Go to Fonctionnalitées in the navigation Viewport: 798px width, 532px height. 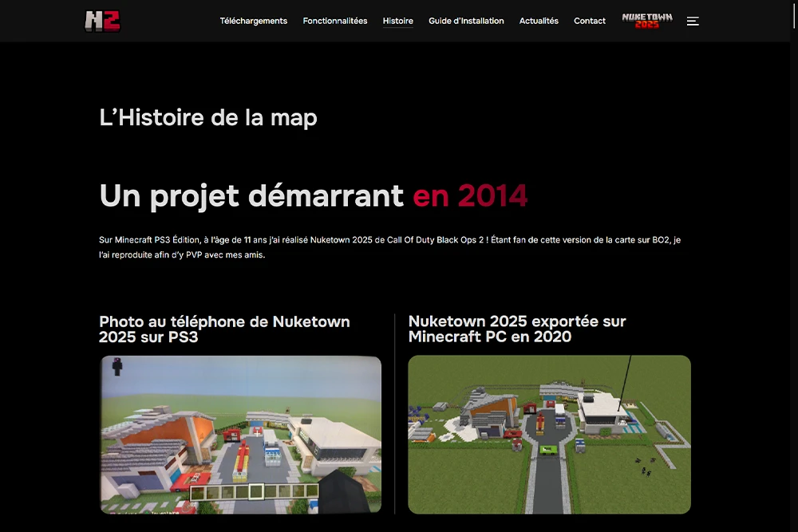(335, 22)
